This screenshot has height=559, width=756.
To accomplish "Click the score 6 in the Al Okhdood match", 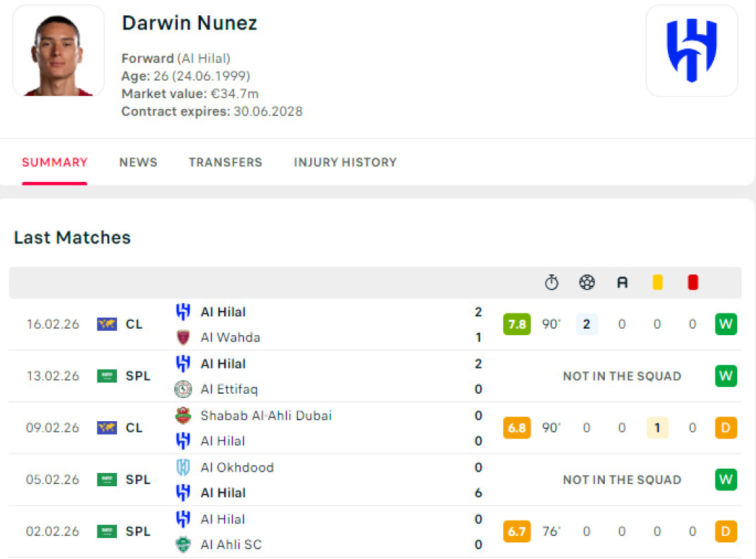I will pyautogui.click(x=478, y=493).
